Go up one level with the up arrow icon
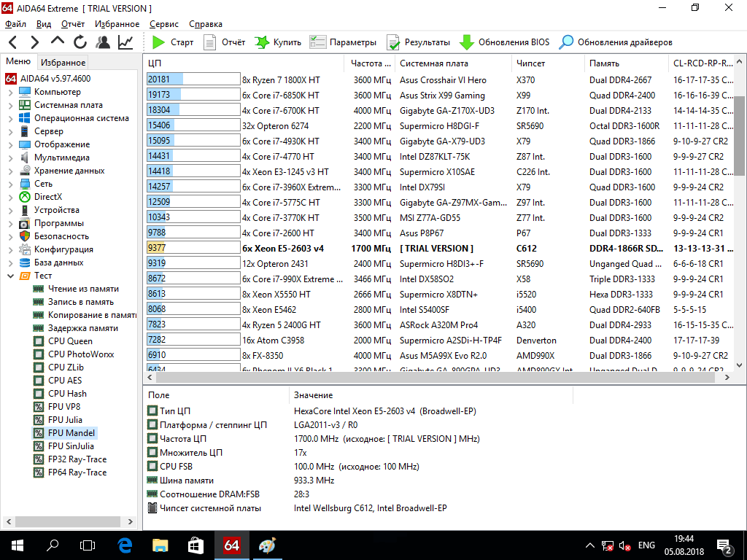The height and width of the screenshot is (560, 747). point(57,42)
